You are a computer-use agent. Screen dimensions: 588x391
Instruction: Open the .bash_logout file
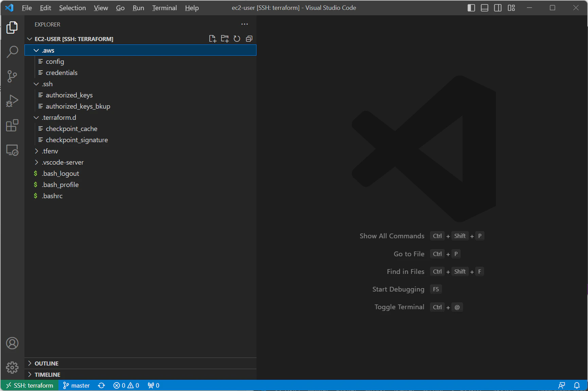coord(140,173)
